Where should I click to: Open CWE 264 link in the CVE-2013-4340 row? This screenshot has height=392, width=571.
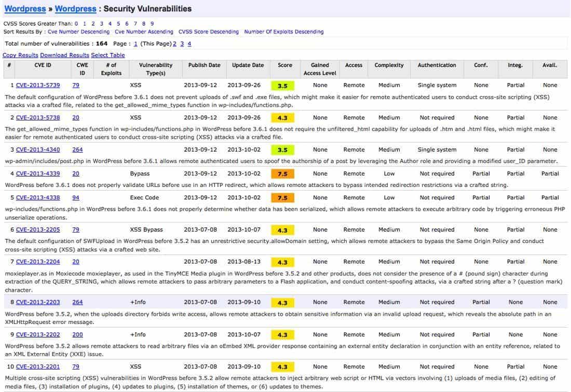pyautogui.click(x=77, y=150)
